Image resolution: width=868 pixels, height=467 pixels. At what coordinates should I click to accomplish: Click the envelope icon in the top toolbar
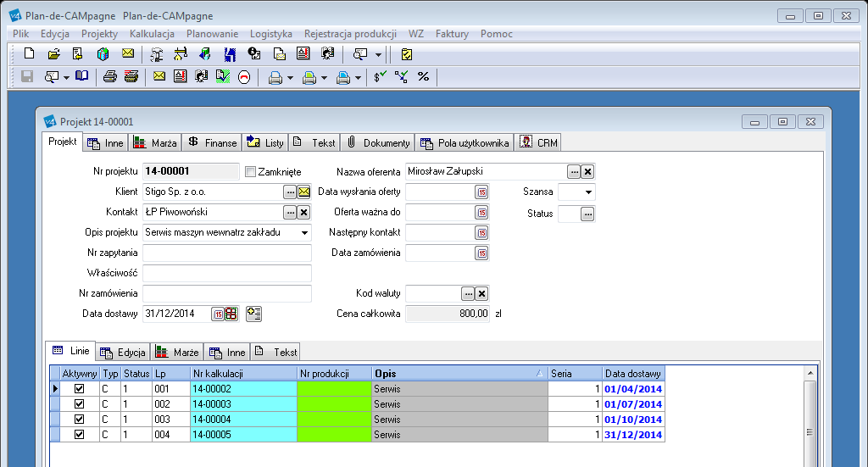[127, 53]
